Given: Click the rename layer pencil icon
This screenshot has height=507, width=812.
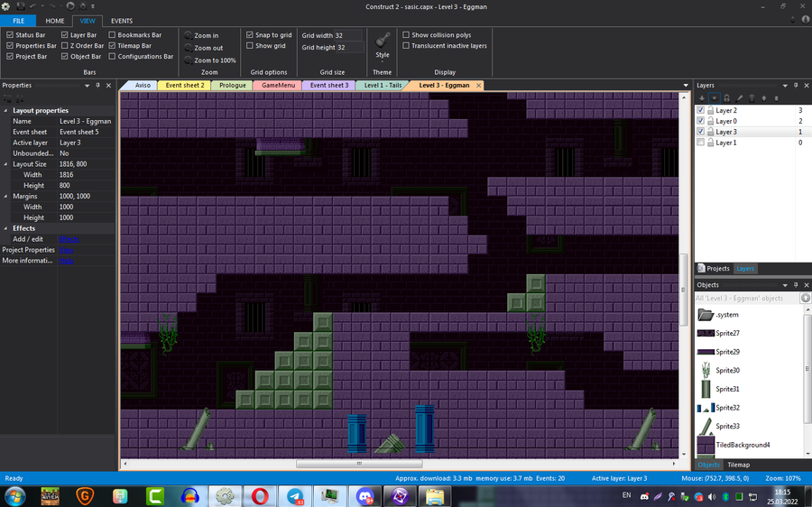Looking at the screenshot, I should click(x=739, y=97).
